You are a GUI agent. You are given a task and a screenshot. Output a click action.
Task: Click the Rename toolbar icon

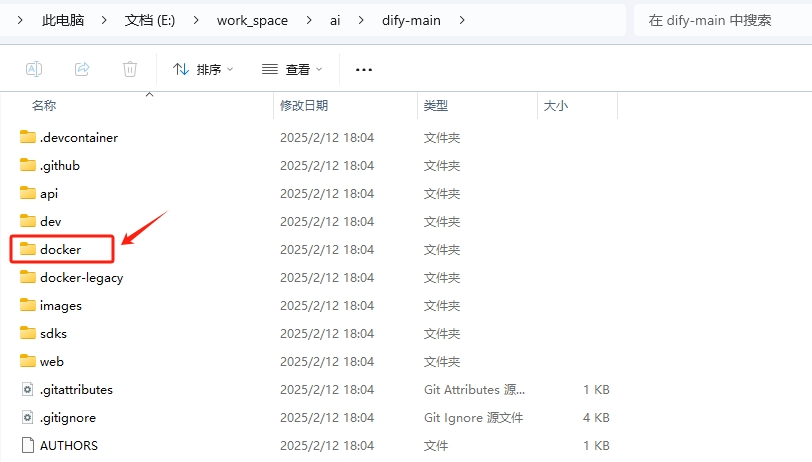[x=34, y=69]
